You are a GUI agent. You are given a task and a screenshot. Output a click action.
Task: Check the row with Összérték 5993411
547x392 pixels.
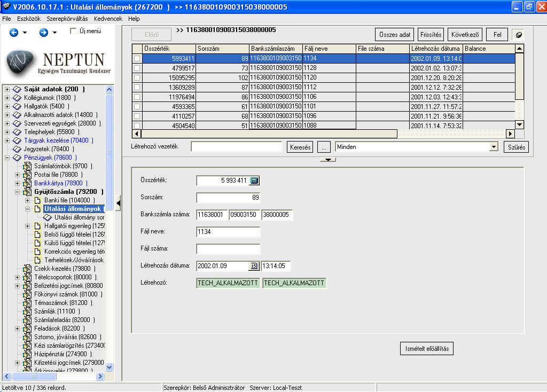click(137, 59)
